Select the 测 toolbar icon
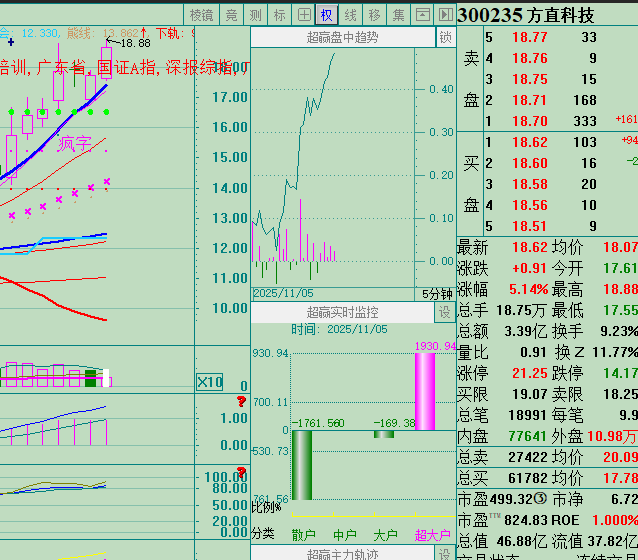The image size is (638, 560). [x=256, y=14]
